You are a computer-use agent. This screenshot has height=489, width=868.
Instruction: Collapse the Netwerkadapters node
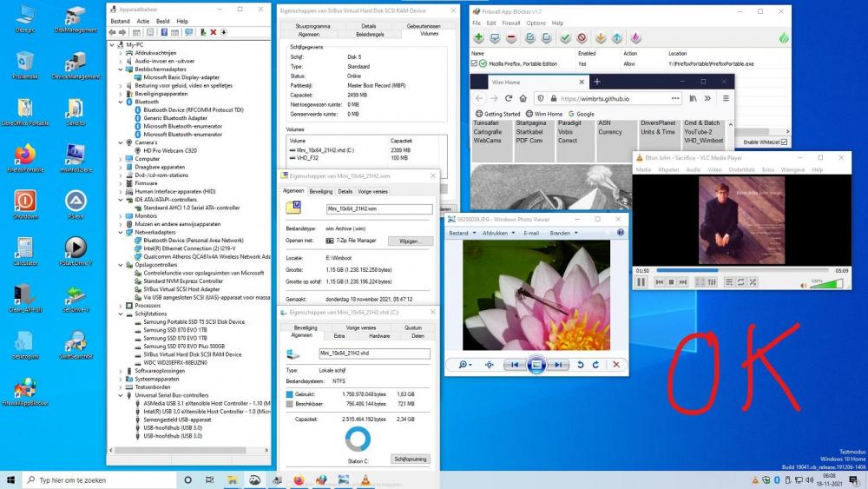tap(121, 232)
